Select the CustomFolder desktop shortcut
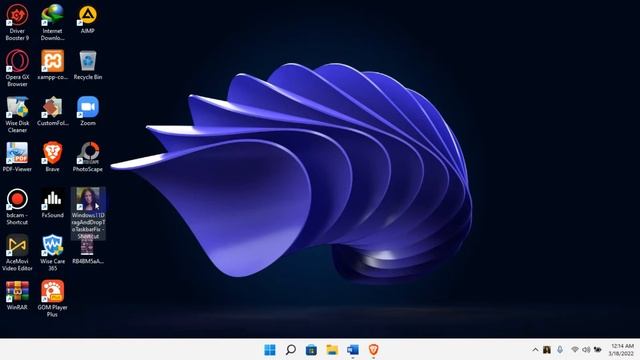 point(52,111)
